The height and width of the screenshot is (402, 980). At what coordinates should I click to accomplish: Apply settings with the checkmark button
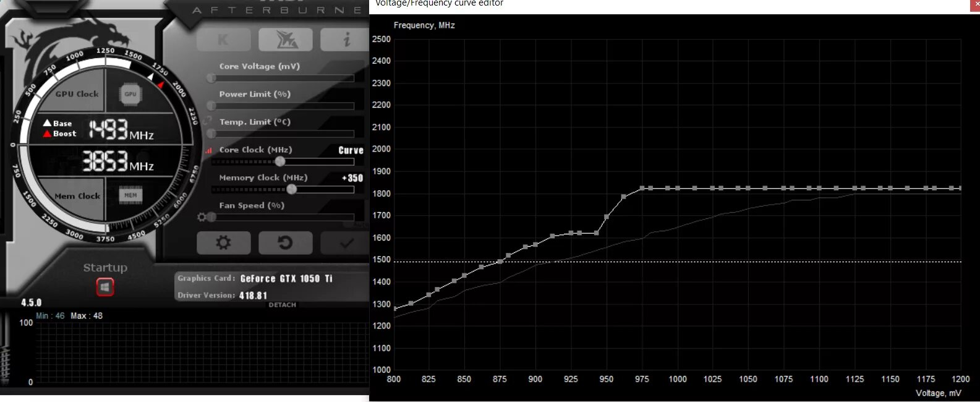coord(345,242)
